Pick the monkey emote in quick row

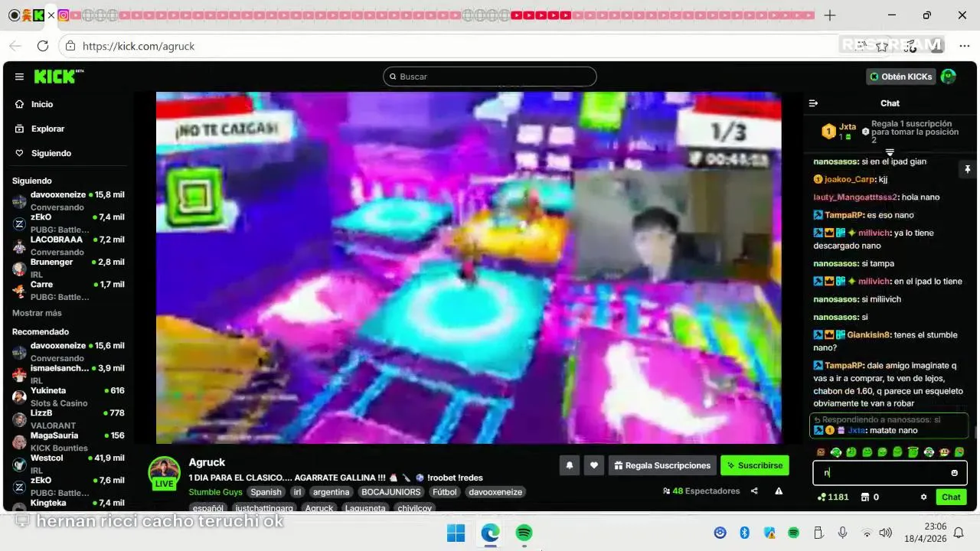pos(944,452)
